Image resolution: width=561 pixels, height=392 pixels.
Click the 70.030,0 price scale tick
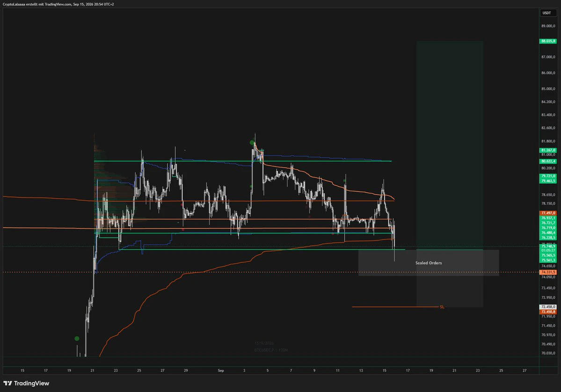(x=548, y=353)
